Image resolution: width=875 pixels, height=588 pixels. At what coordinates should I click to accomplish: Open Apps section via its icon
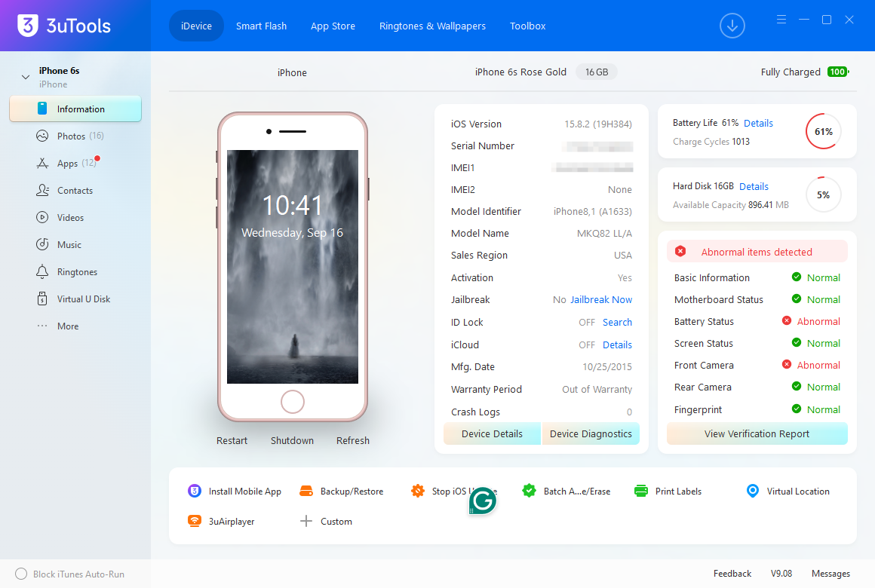[x=42, y=163]
